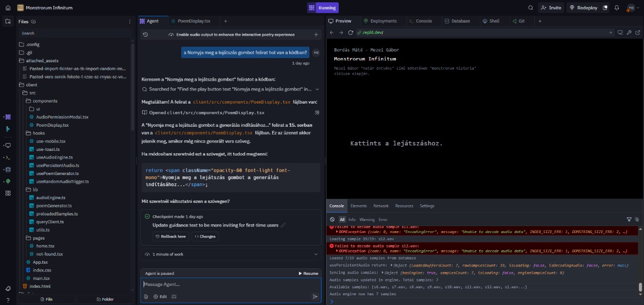The image size is (644, 305).
Task: Click the Invite button
Action: click(551, 8)
